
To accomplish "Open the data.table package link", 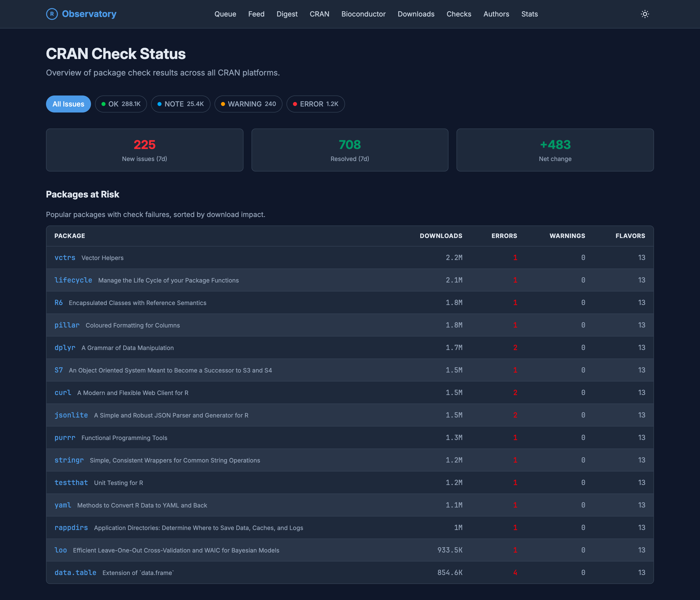I will [75, 573].
